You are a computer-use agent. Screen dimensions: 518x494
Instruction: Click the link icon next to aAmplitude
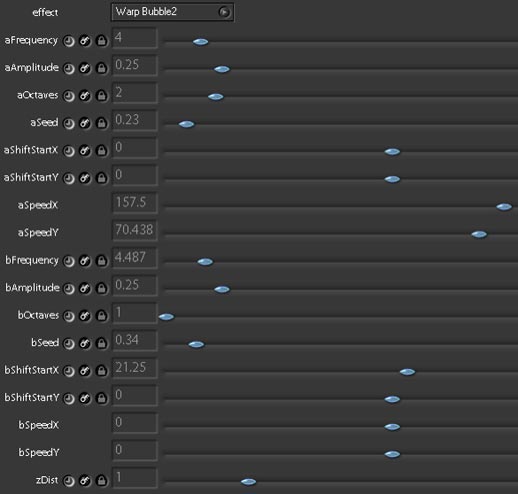85,68
